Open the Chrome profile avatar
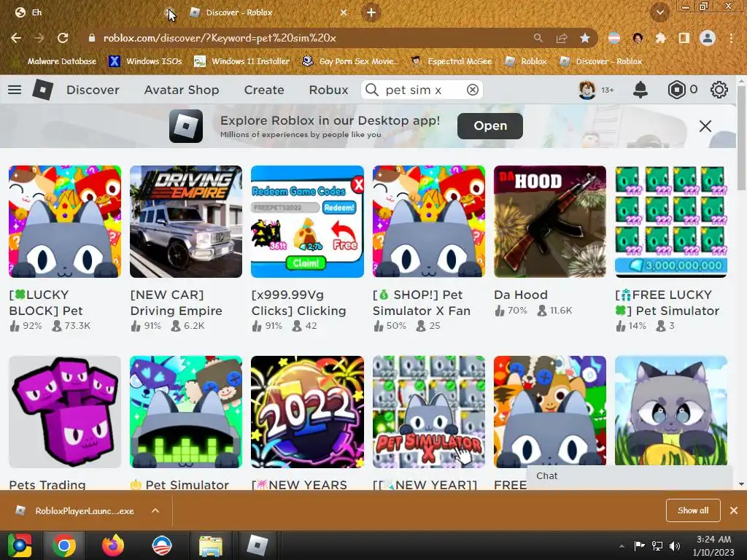The width and height of the screenshot is (747, 560). click(708, 38)
